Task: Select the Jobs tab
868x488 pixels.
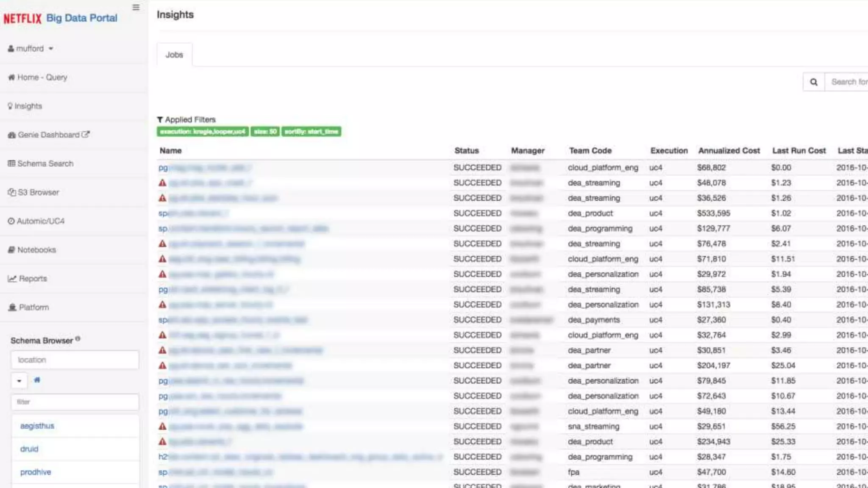Action: (x=174, y=55)
